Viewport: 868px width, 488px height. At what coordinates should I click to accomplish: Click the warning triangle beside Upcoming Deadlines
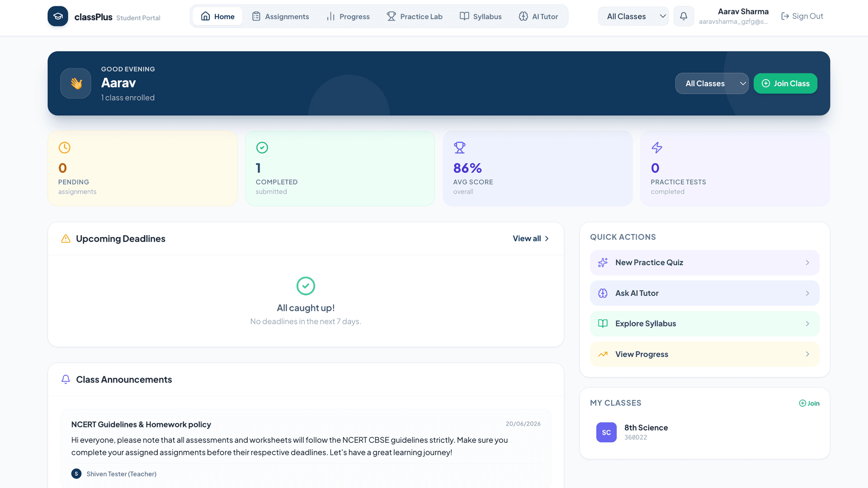[66, 239]
